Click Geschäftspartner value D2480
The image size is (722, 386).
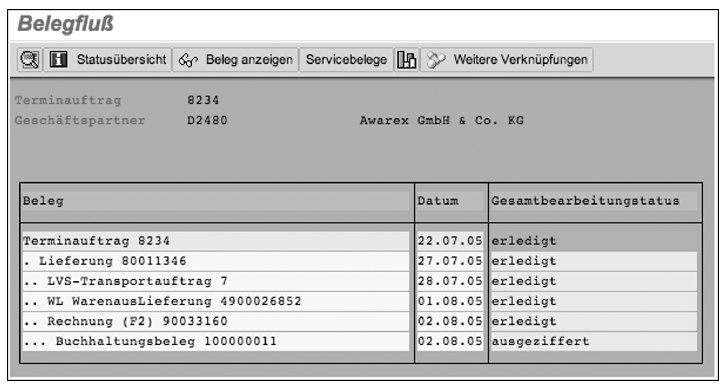coord(207,121)
